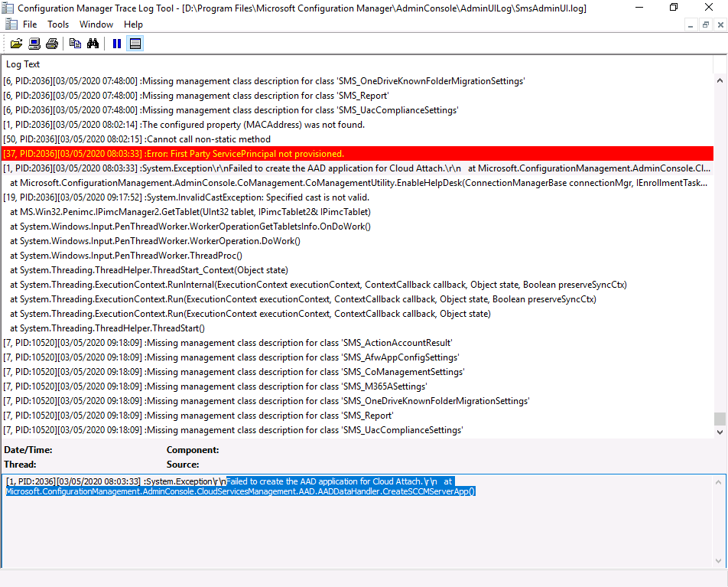Select PID:10520 'SMS_ActionAccountResult' row

[x=358, y=343]
